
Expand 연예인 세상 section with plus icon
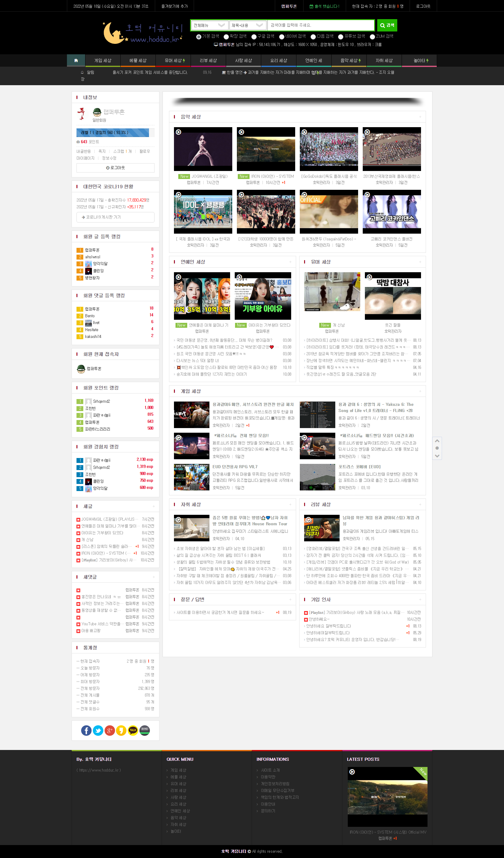pyautogui.click(x=290, y=262)
